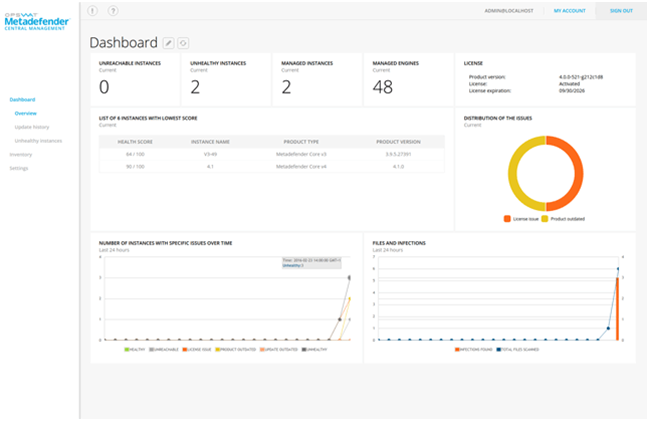Click the Unreachable Instances count 0

pos(104,87)
